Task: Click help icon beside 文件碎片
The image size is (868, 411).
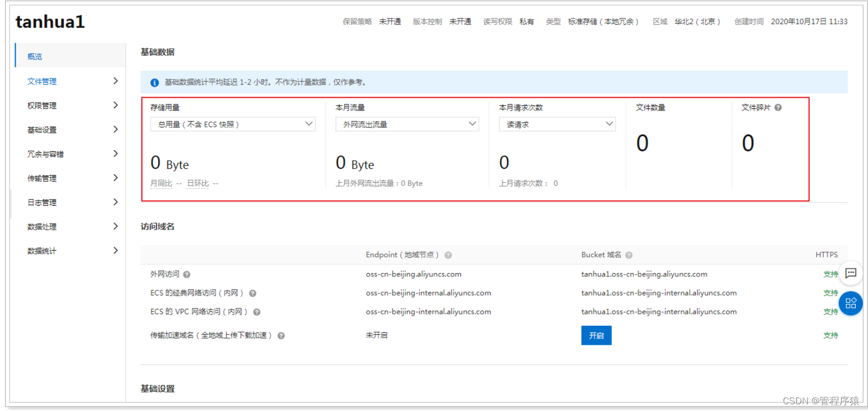Action: click(778, 108)
